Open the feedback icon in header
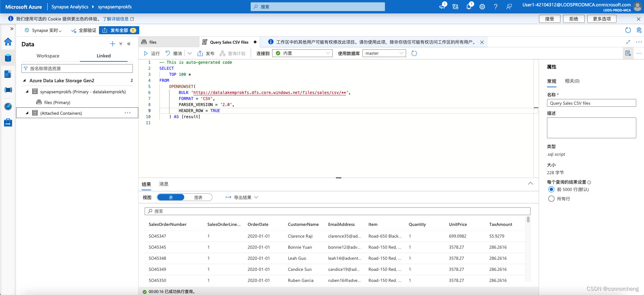644x295 pixels. pos(509,7)
